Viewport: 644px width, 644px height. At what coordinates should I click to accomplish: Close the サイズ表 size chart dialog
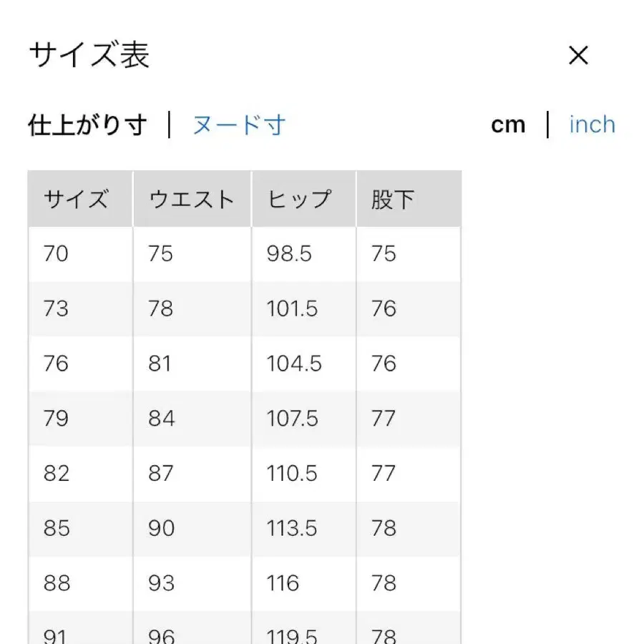[577, 55]
